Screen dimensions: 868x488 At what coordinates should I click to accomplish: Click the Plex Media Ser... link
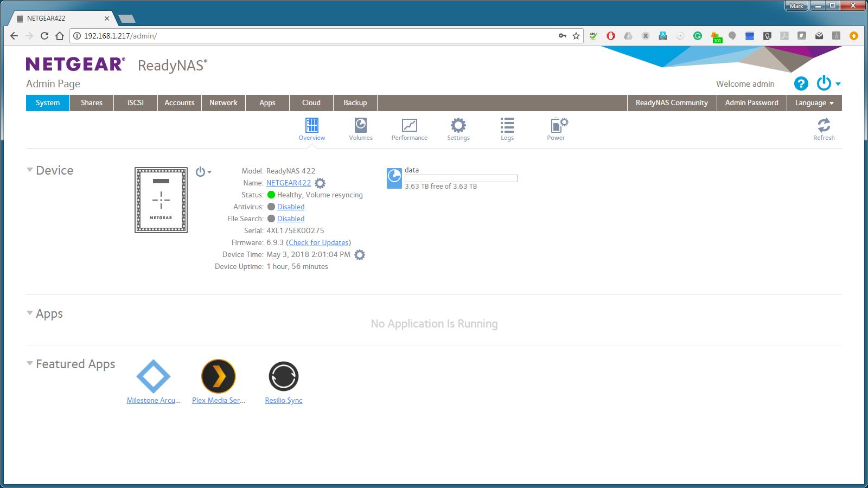(219, 401)
